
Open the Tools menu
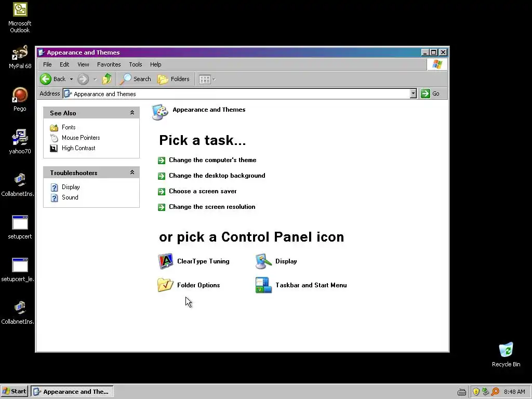[136, 64]
